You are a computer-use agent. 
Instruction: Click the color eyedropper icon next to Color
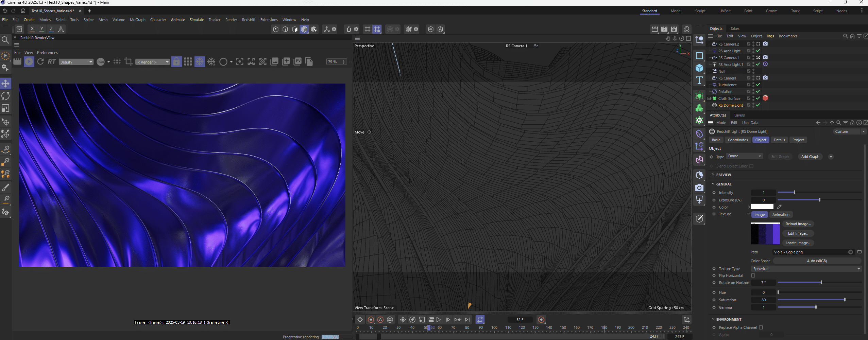779,207
